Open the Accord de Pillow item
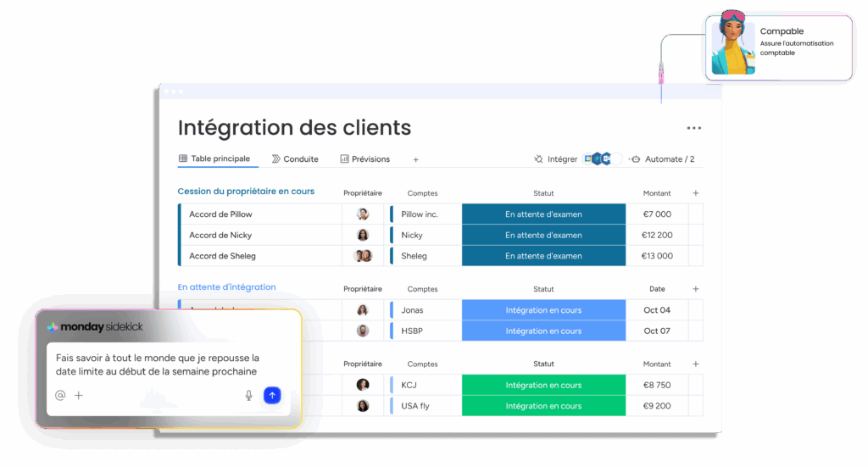Image resolution: width=868 pixels, height=467 pixels. pos(220,214)
